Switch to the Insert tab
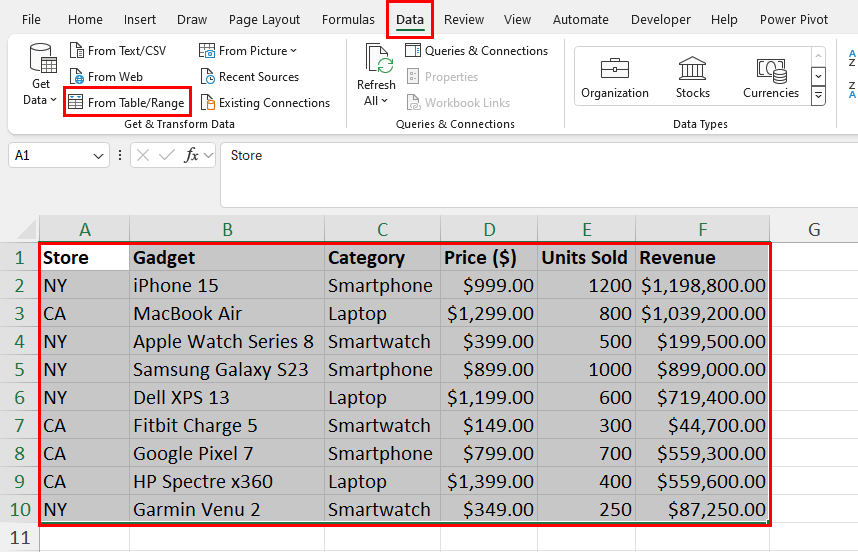Viewport: 858px width, 552px height. coord(140,20)
